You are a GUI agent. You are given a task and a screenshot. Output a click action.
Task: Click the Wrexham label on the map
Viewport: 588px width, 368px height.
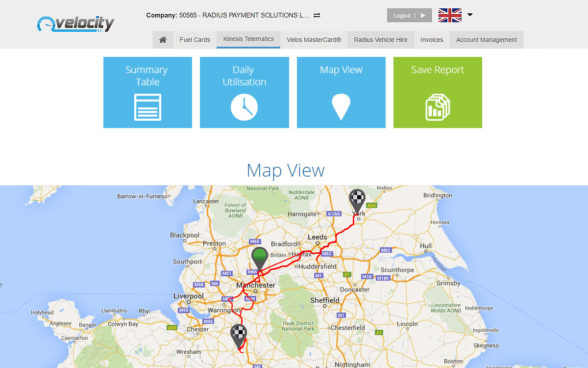189,352
